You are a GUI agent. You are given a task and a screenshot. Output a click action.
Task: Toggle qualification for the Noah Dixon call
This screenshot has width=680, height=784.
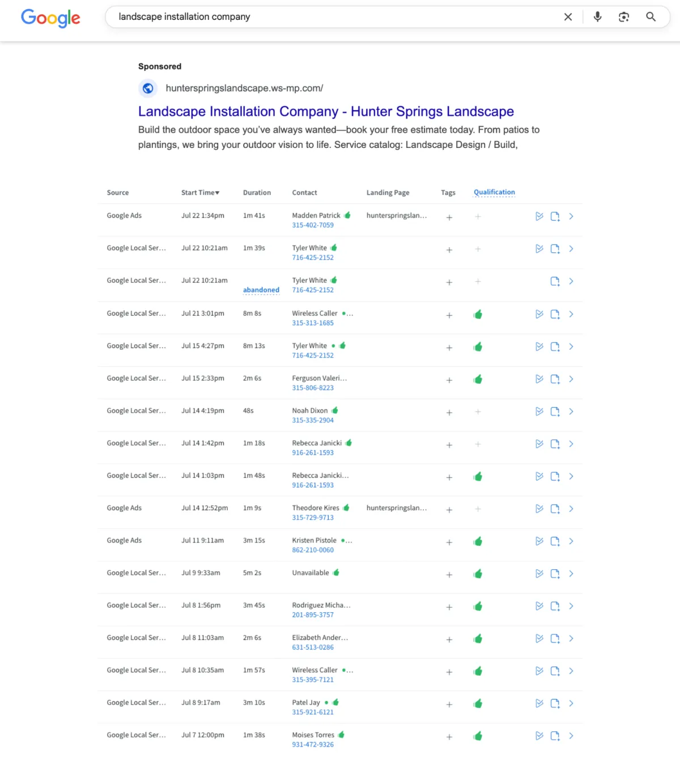click(478, 412)
